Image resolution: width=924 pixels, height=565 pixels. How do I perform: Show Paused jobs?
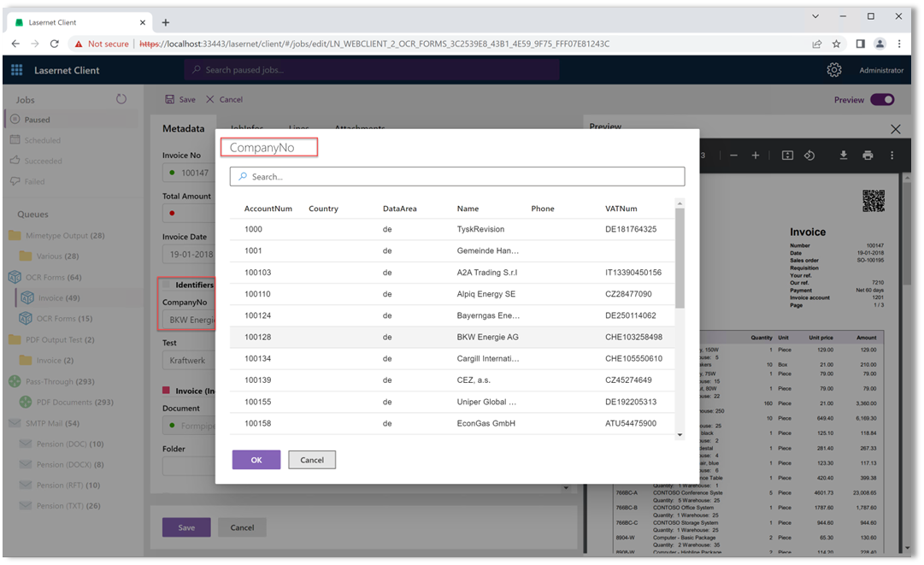(x=72, y=120)
